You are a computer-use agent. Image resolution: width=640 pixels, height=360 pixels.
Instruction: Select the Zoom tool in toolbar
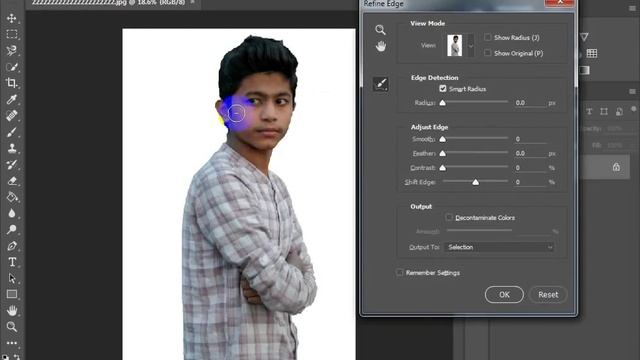pyautogui.click(x=11, y=327)
